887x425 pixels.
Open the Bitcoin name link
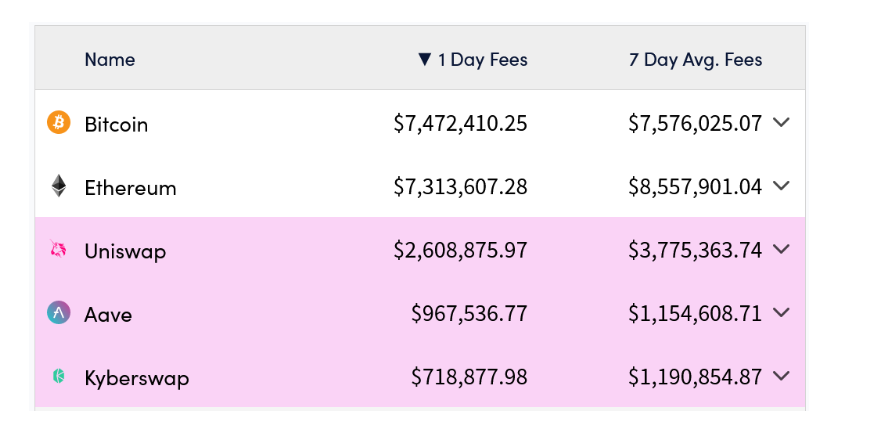[x=116, y=125]
